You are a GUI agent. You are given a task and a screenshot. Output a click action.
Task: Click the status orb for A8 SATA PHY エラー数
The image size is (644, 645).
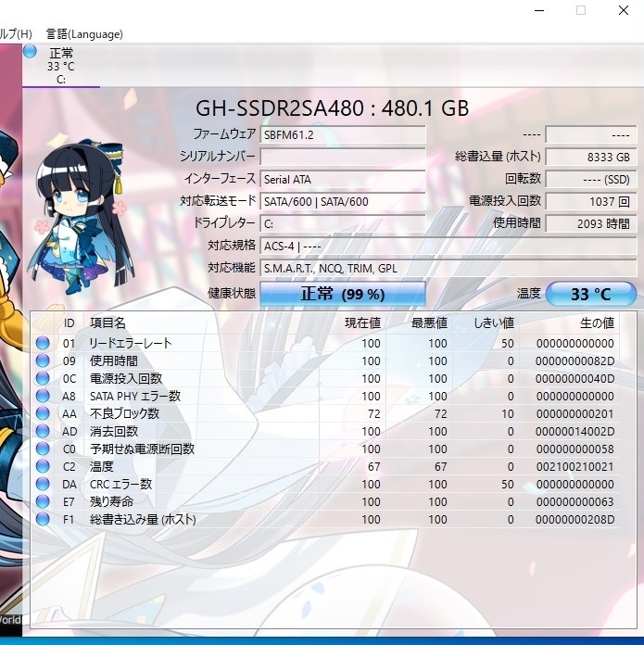[43, 396]
